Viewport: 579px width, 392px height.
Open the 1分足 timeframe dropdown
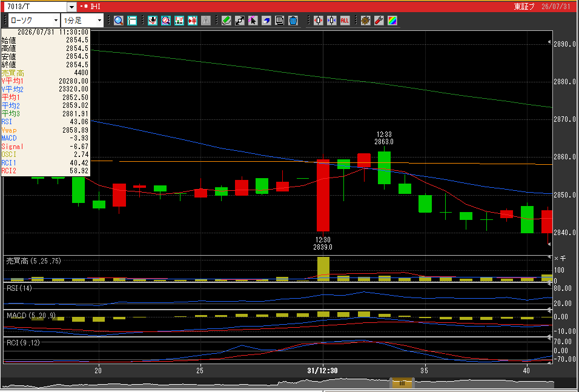click(x=99, y=21)
